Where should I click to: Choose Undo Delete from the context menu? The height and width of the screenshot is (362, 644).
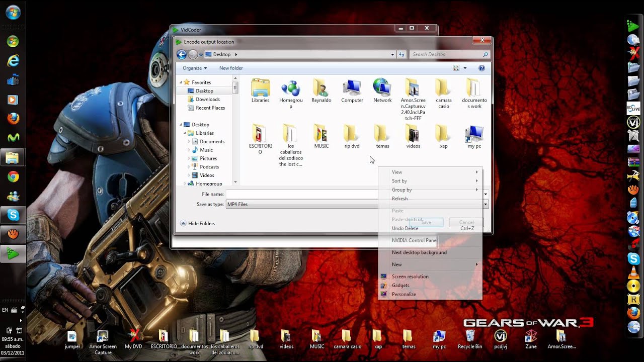click(x=430, y=228)
